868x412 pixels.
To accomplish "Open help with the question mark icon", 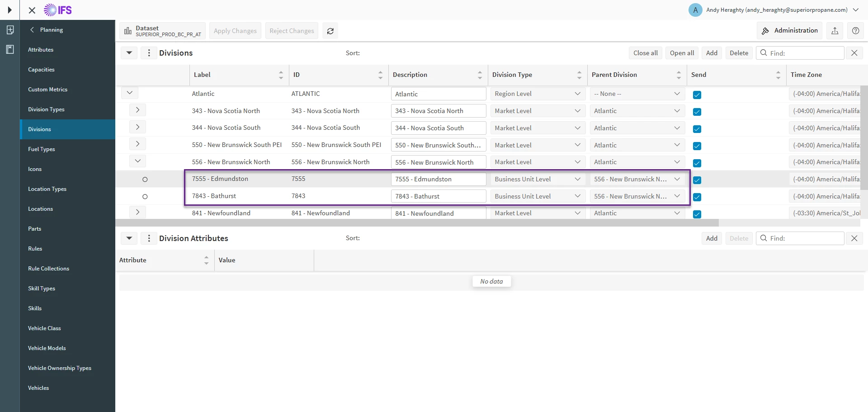I will (x=855, y=31).
